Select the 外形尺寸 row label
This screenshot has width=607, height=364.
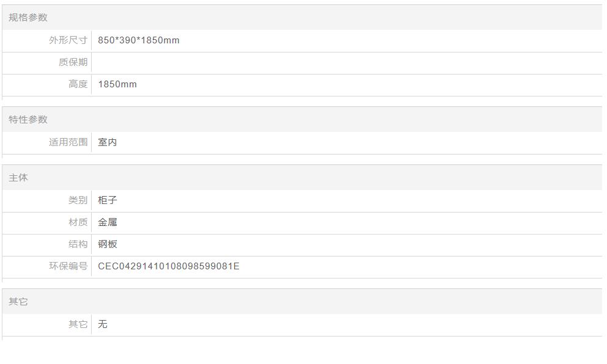(x=68, y=40)
